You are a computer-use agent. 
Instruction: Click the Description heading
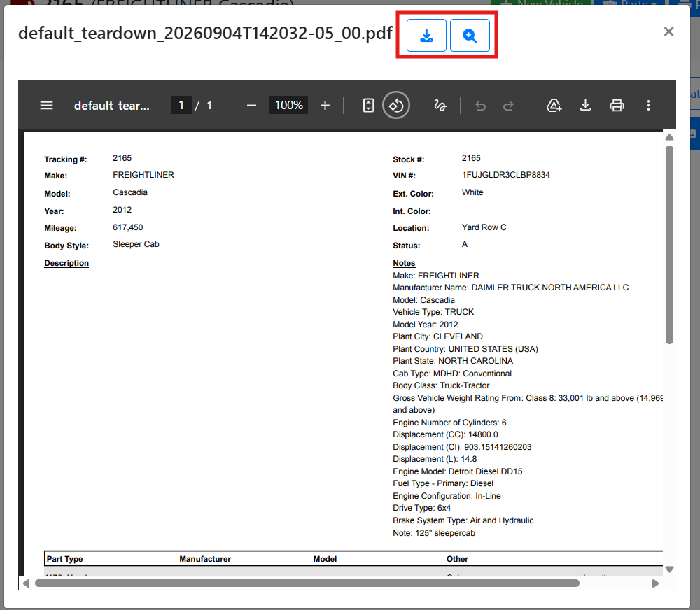tap(66, 263)
